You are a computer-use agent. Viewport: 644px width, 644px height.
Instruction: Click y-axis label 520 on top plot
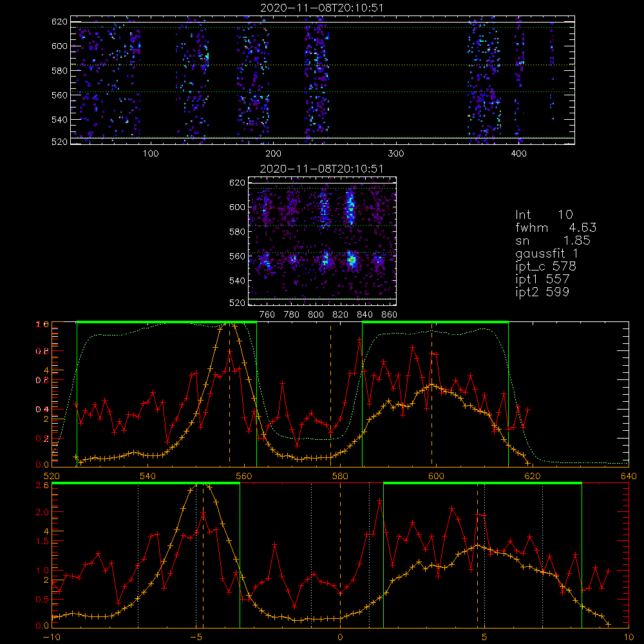59,142
